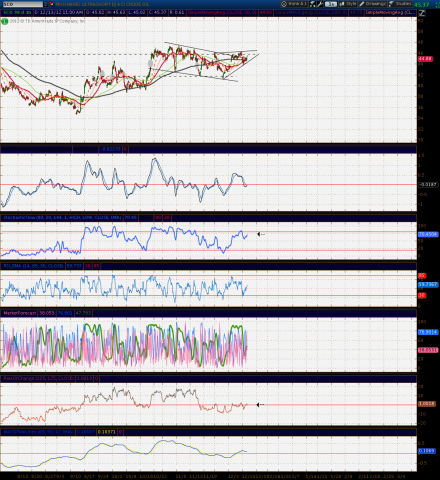
Task: Open the Style menu
Action: 348,4
